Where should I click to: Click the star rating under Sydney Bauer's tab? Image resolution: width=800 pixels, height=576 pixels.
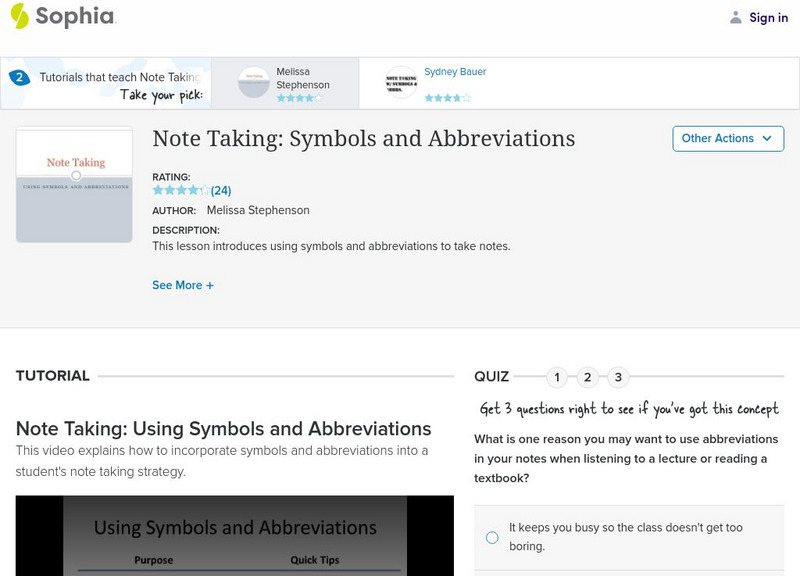pos(447,98)
